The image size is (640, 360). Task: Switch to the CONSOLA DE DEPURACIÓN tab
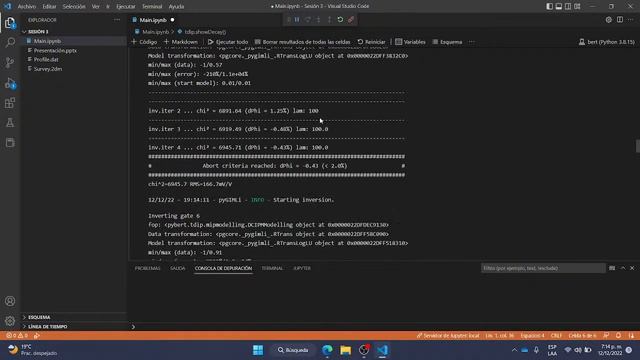click(223, 268)
